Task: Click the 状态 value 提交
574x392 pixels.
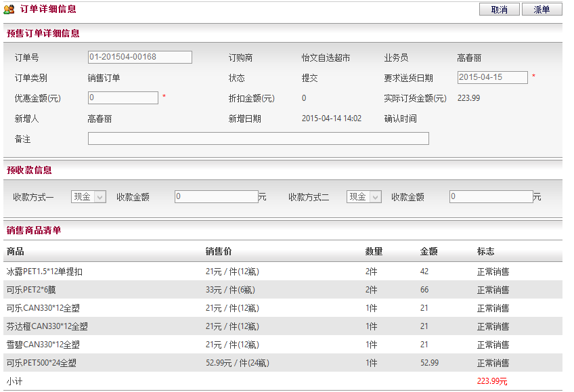Action: click(x=309, y=78)
